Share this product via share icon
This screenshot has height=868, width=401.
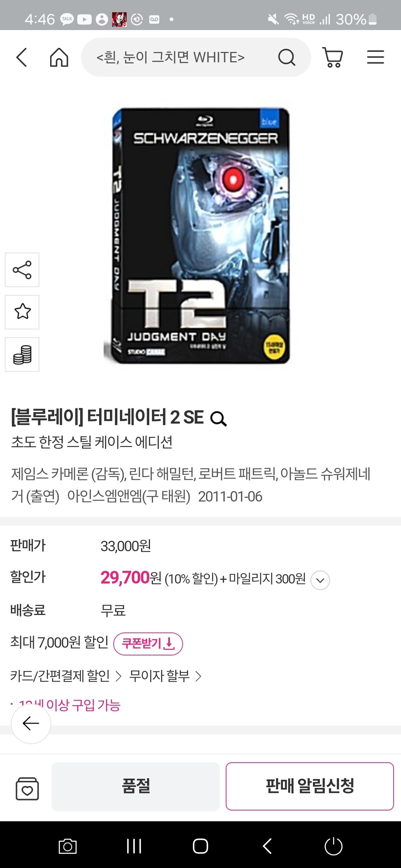[22, 270]
